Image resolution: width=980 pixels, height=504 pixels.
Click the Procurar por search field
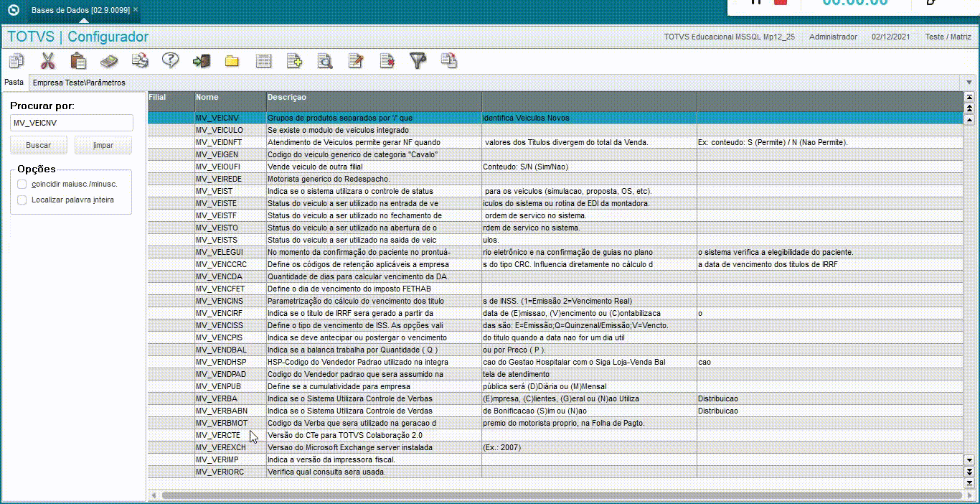71,123
